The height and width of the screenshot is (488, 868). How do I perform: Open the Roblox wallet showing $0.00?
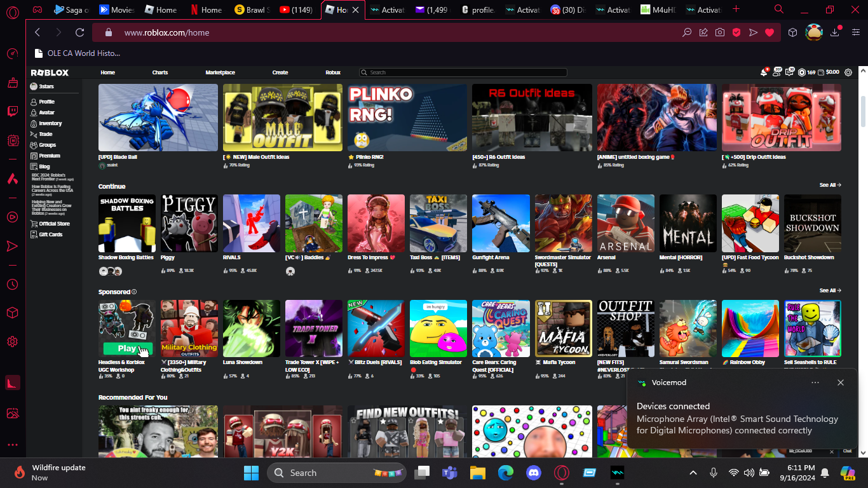[829, 72]
